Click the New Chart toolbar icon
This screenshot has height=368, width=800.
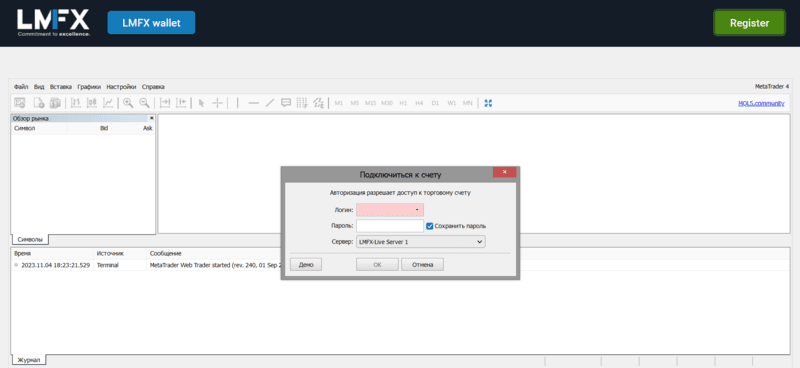click(39, 103)
